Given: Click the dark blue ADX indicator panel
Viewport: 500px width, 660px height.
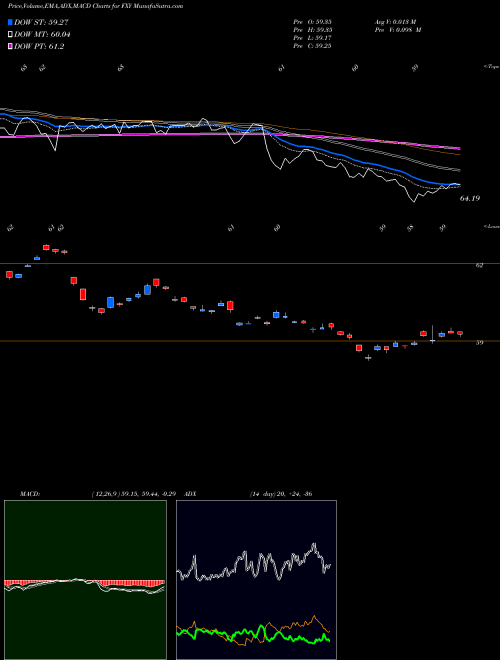Looking at the screenshot, I should click(x=256, y=580).
